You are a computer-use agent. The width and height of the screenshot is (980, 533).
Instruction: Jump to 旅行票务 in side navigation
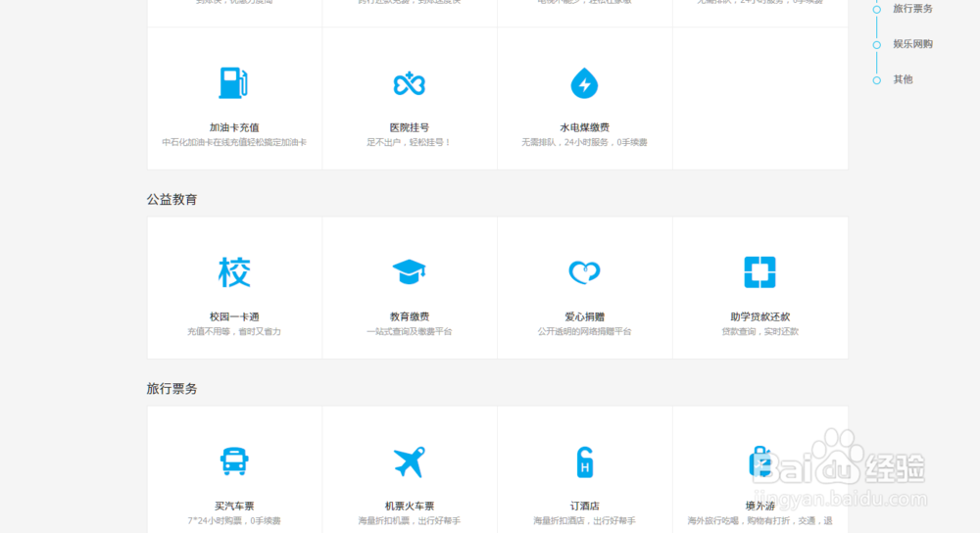[x=912, y=9]
